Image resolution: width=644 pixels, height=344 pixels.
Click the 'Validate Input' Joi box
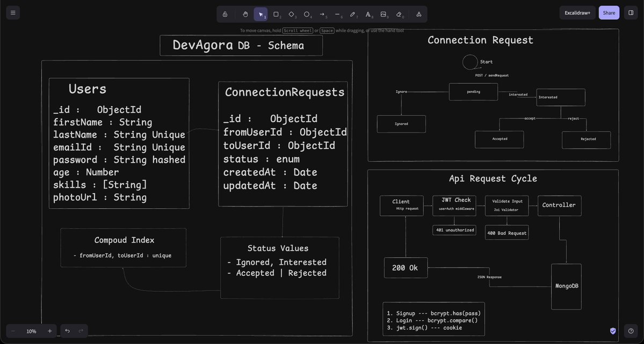point(507,206)
